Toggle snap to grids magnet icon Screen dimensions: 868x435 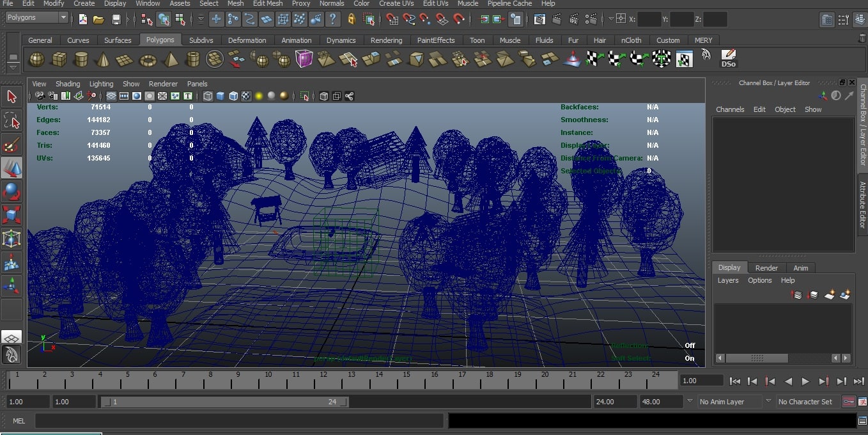coord(392,19)
